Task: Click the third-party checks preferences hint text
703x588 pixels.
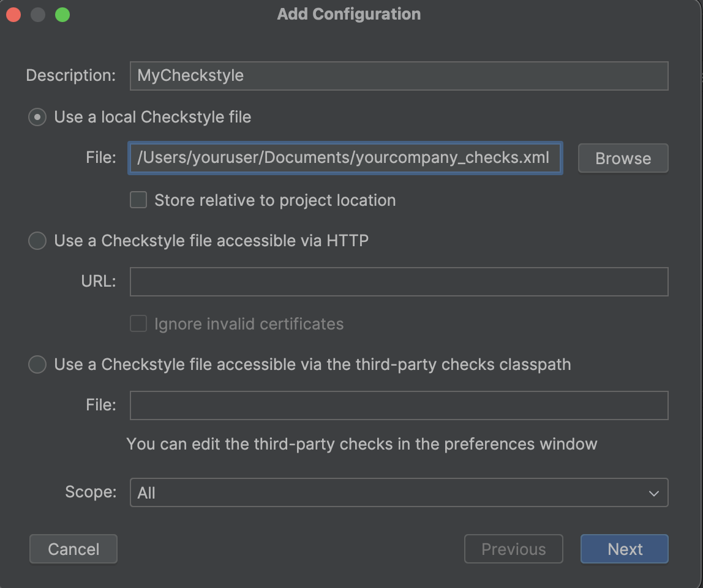Action: (361, 444)
